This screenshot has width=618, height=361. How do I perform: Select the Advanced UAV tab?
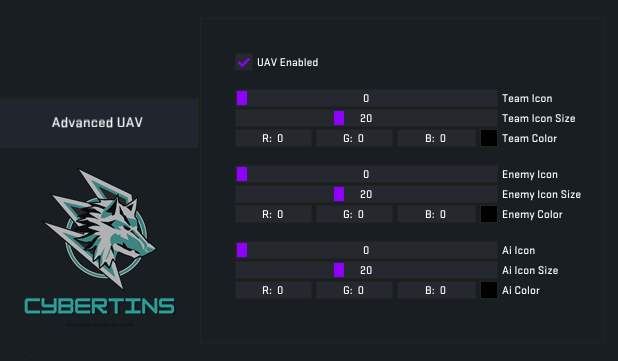click(x=99, y=123)
